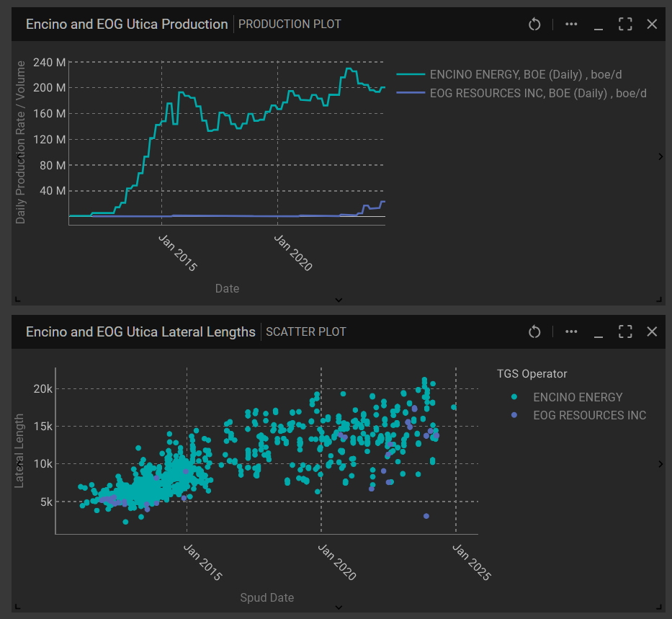The width and height of the screenshot is (672, 619).
Task: Click the "200 M" y-axis tick
Action: 50,88
